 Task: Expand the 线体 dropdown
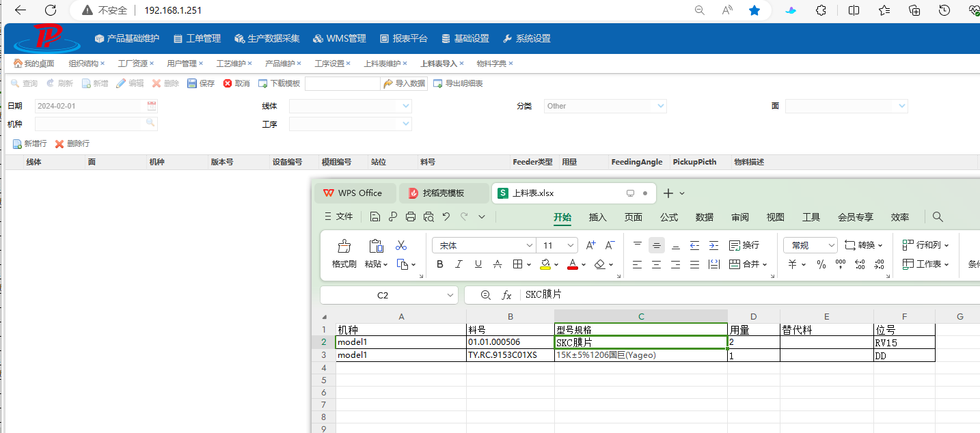(406, 106)
